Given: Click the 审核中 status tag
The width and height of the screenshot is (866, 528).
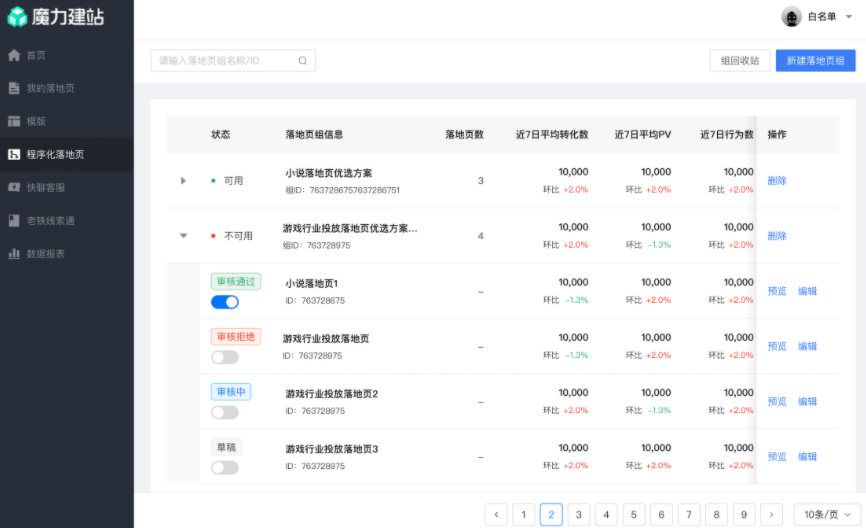Looking at the screenshot, I should coord(231,392).
